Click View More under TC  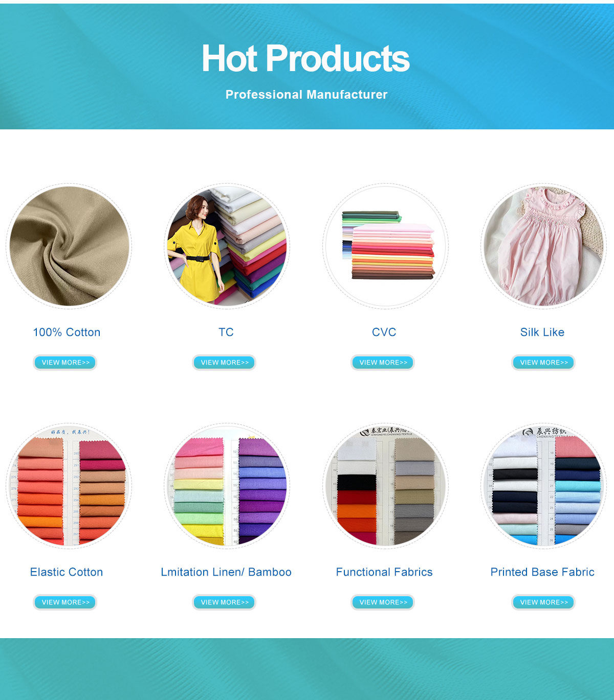224,363
